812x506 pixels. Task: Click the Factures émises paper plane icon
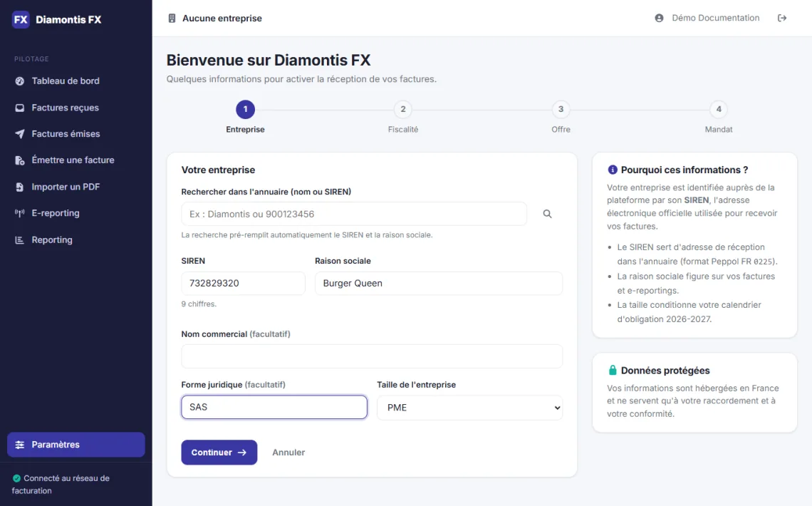[20, 133]
